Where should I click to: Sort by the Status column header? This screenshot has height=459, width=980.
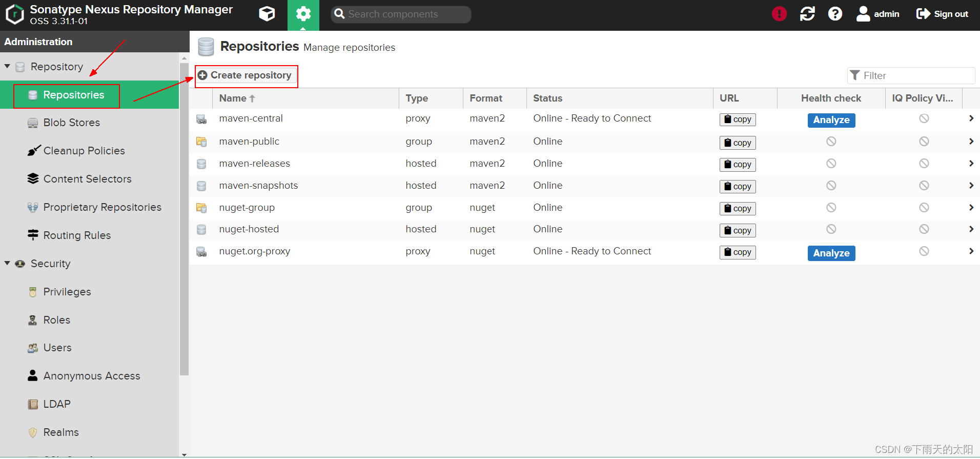point(620,98)
